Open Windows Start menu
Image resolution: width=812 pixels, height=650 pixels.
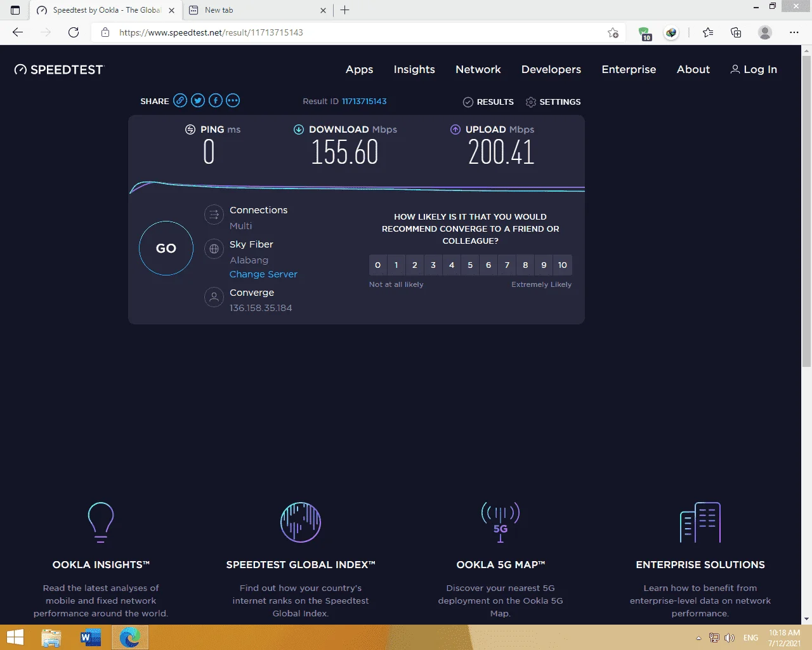click(15, 637)
